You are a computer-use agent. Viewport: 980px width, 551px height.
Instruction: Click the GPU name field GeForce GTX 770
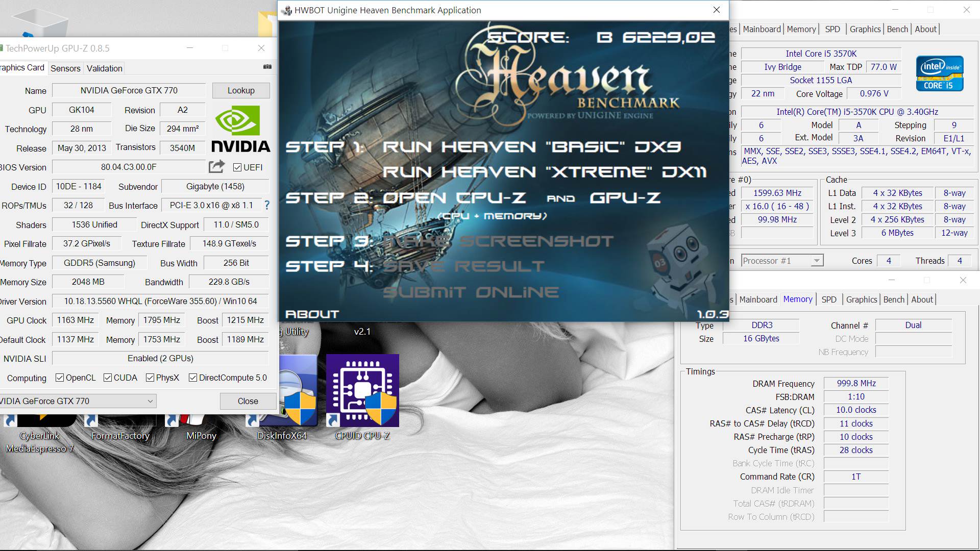coord(129,90)
